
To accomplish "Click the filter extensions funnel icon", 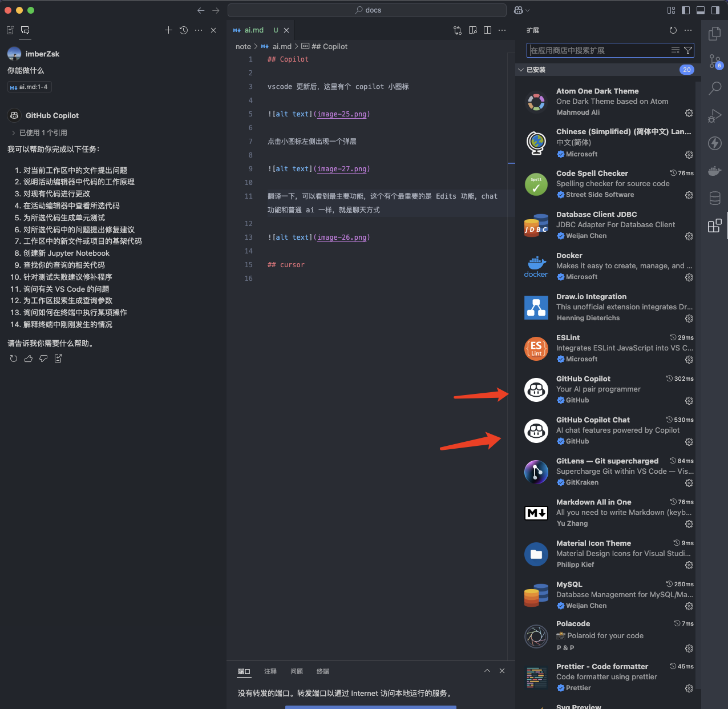I will pos(688,50).
